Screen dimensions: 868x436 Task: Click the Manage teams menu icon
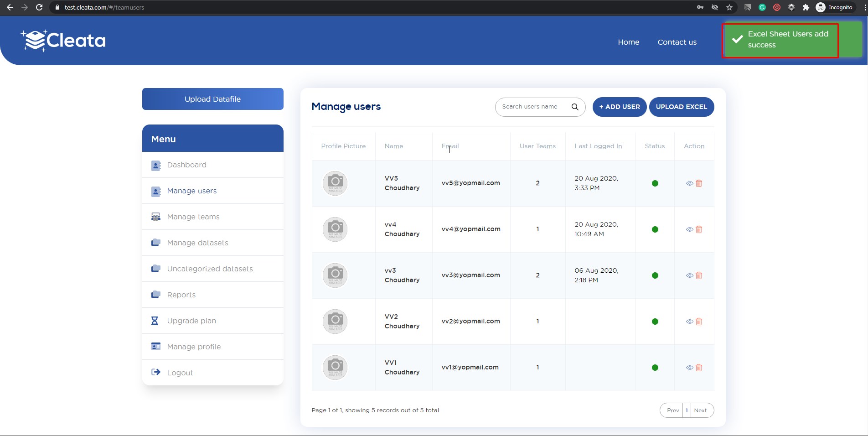[155, 217]
